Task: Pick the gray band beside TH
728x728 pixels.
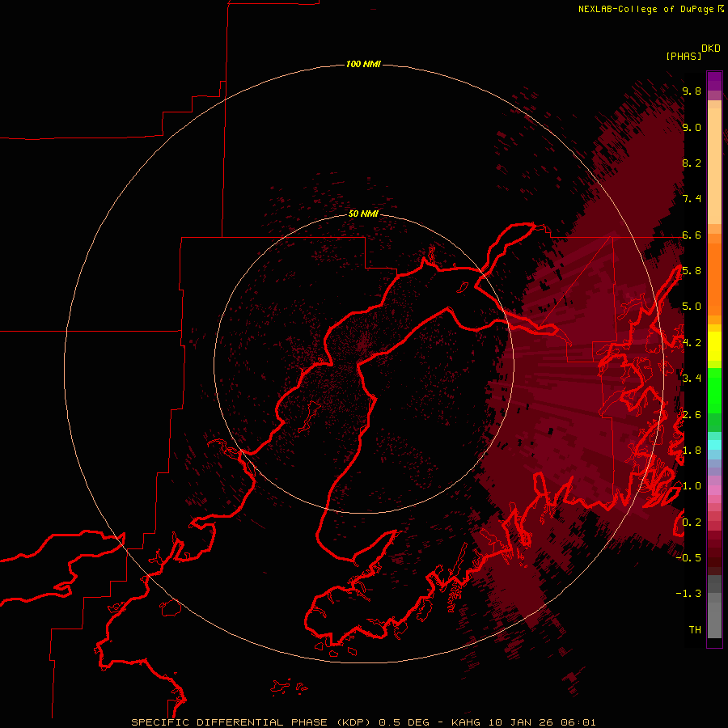Action: [714, 620]
